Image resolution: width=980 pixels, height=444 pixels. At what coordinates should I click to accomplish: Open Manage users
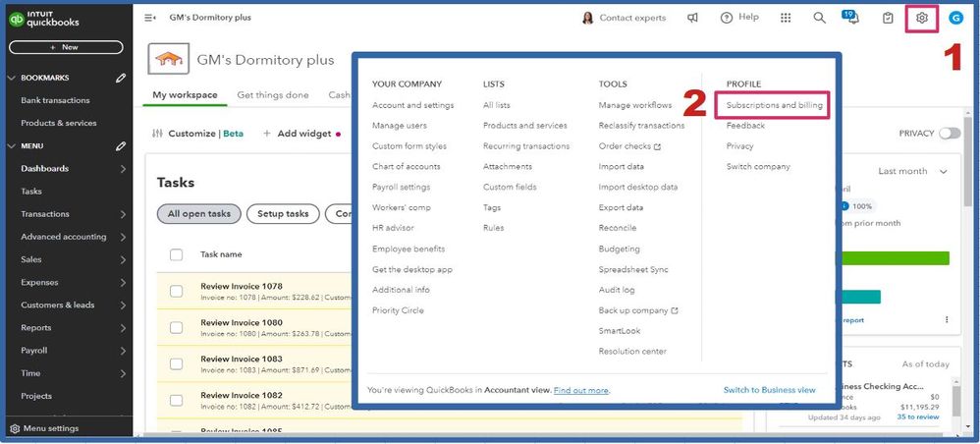click(400, 126)
